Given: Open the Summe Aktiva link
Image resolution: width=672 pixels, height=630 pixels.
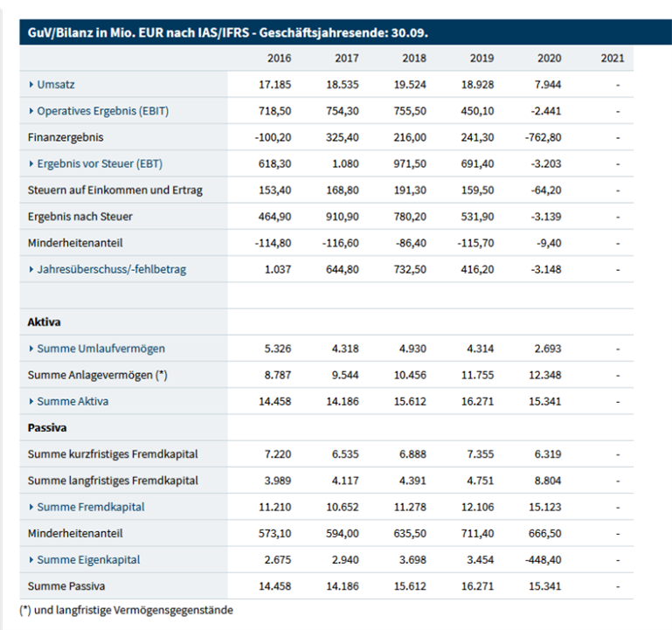Looking at the screenshot, I should [73, 402].
